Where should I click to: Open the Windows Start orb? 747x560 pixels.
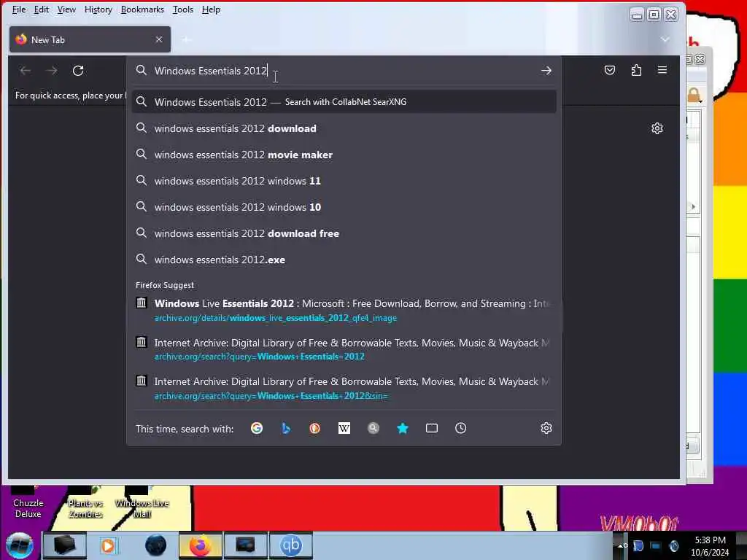click(20, 545)
